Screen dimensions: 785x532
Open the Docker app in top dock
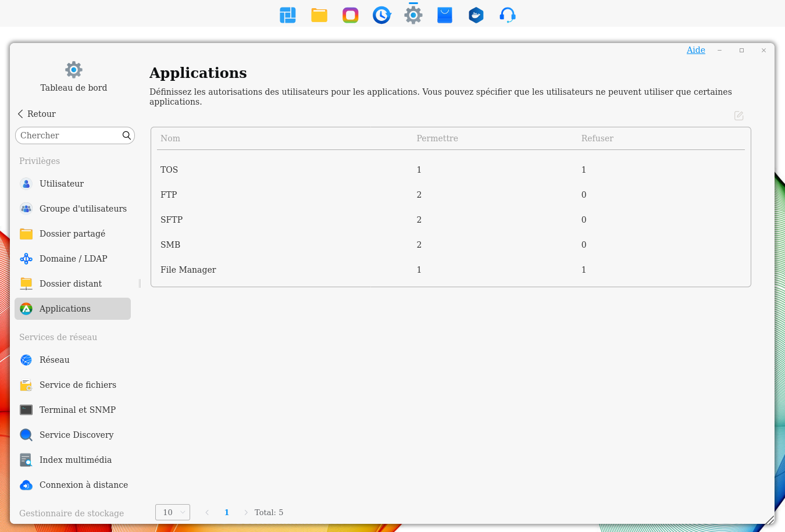click(476, 15)
